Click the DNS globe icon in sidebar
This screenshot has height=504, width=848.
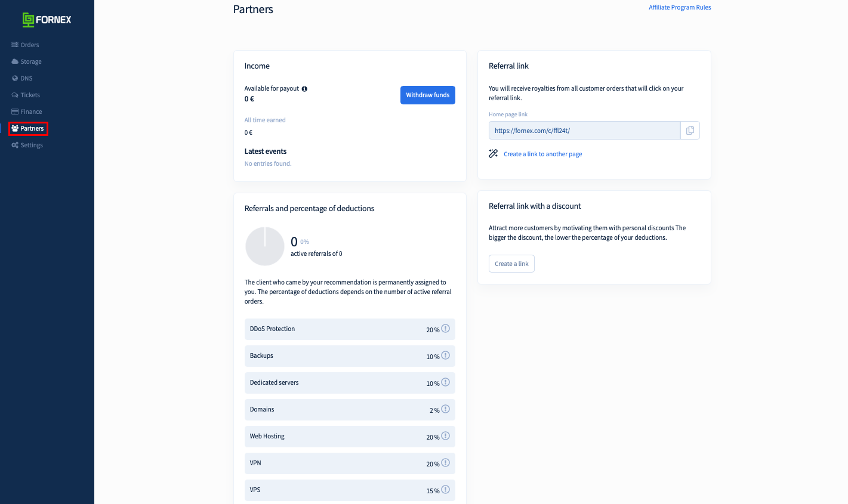coord(15,78)
